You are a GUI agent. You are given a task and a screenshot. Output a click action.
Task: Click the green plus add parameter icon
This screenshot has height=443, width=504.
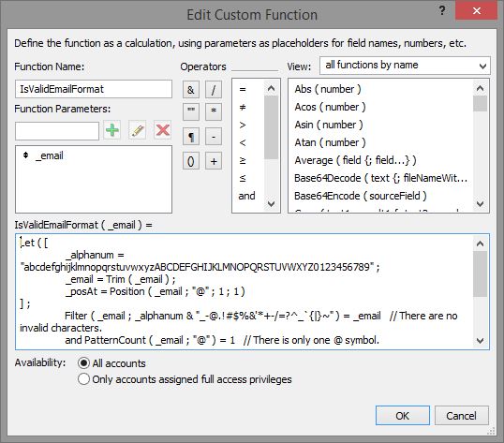112,130
